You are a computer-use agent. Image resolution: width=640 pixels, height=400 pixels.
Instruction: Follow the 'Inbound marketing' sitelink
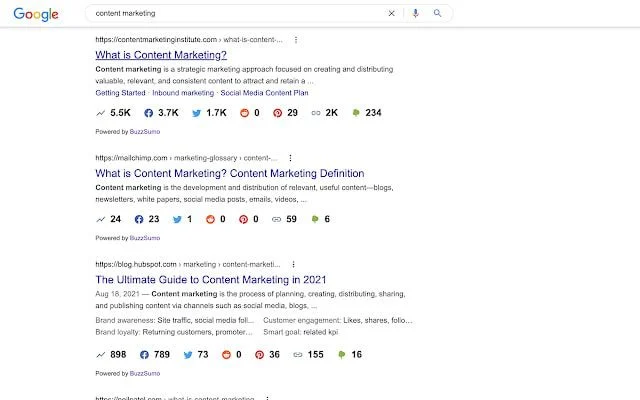click(183, 93)
